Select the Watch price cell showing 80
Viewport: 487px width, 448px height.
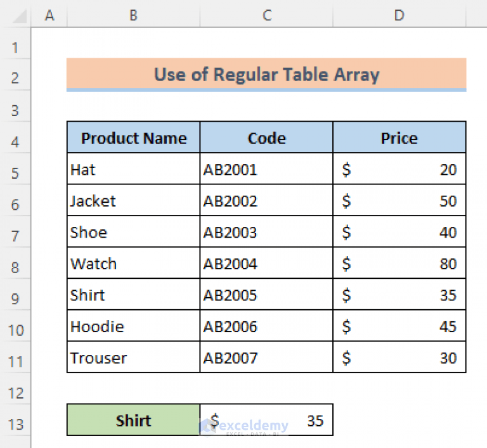pyautogui.click(x=399, y=263)
